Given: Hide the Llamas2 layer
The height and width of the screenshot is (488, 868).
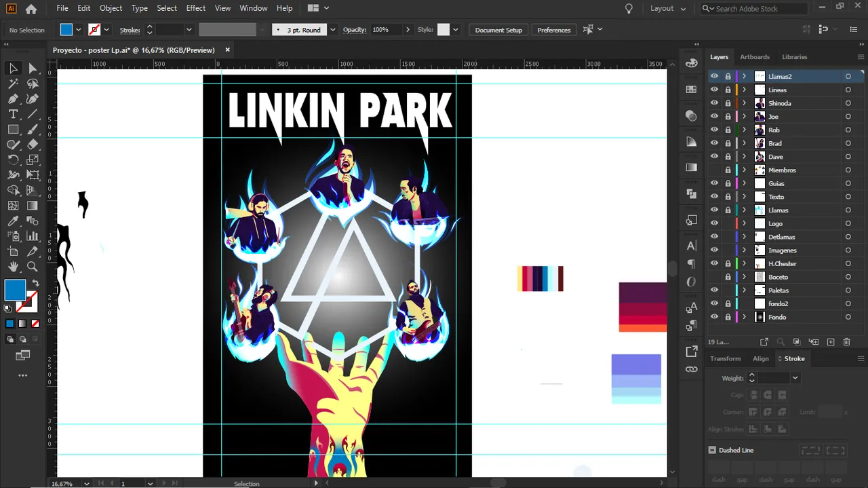Looking at the screenshot, I should 714,77.
